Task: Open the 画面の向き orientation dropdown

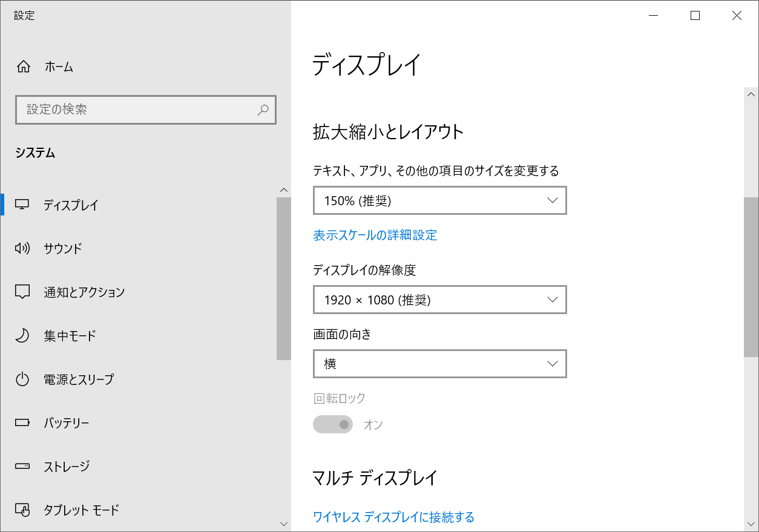Action: (x=439, y=364)
